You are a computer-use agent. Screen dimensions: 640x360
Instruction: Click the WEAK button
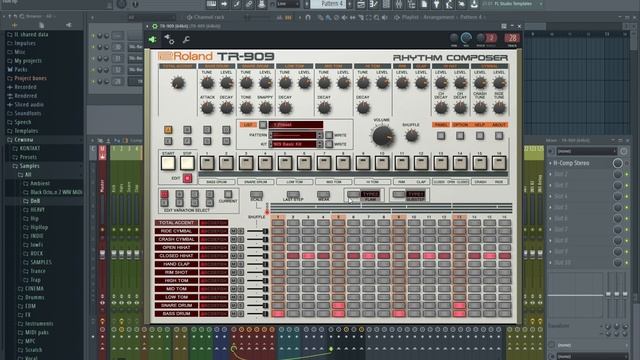pos(323,194)
